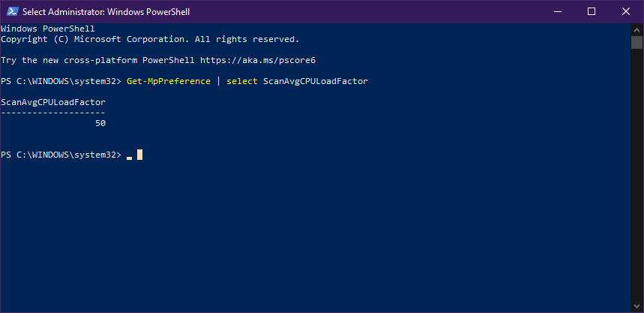Image resolution: width=644 pixels, height=313 pixels.
Task: Click the dashed separator under the column header
Action: click(x=53, y=113)
